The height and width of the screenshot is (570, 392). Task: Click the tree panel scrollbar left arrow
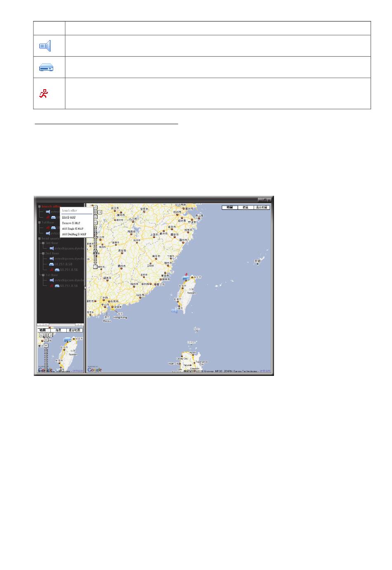pyautogui.click(x=40, y=325)
